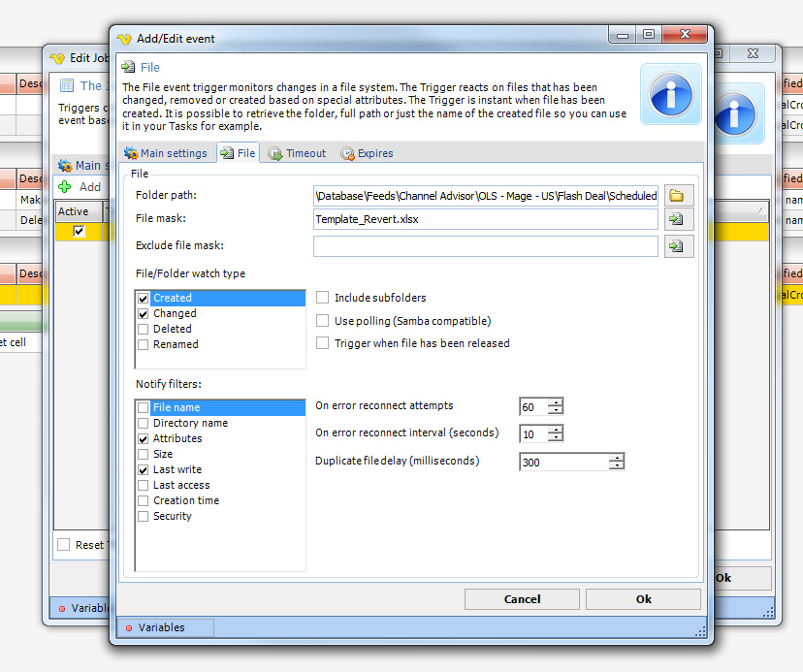The height and width of the screenshot is (672, 803).
Task: Increase the reconnect attempts spinner value
Action: pos(556,402)
